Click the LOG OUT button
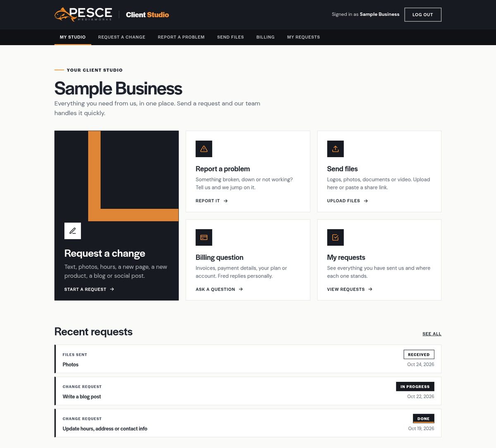This screenshot has width=496, height=448. (423, 14)
